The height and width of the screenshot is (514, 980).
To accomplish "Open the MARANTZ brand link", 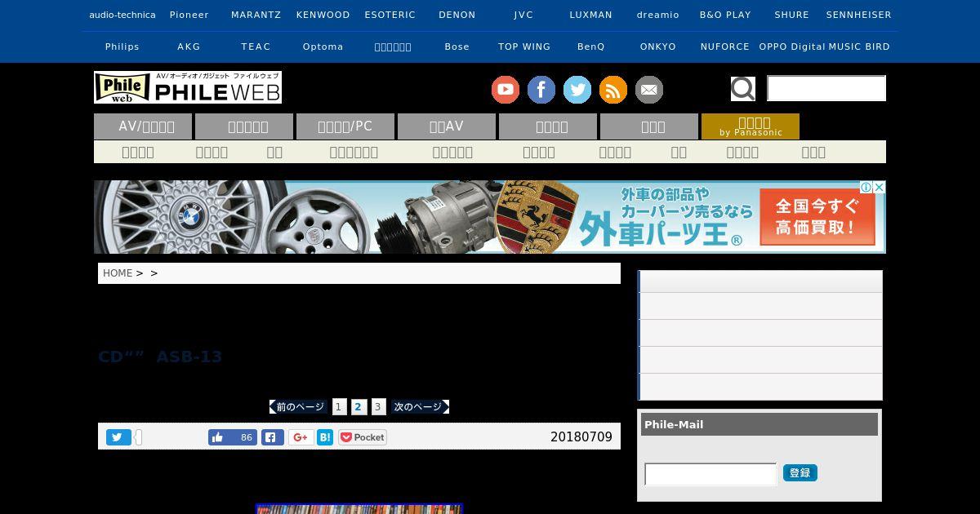I will [256, 15].
